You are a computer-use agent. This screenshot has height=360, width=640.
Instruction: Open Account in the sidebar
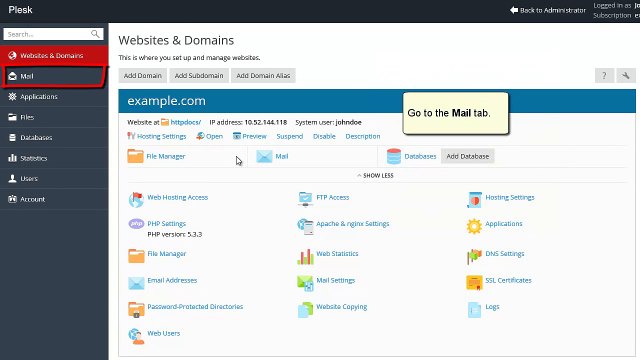coord(54,199)
